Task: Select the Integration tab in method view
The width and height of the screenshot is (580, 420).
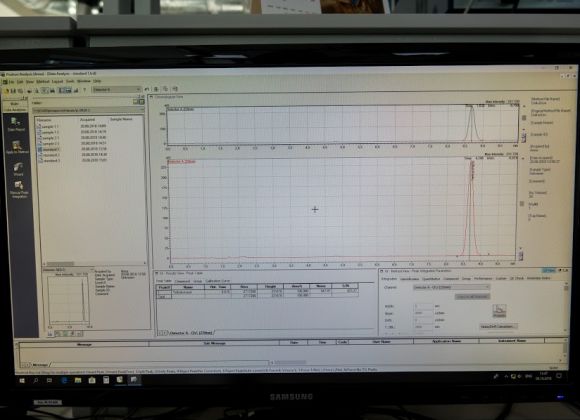Action: [x=389, y=279]
